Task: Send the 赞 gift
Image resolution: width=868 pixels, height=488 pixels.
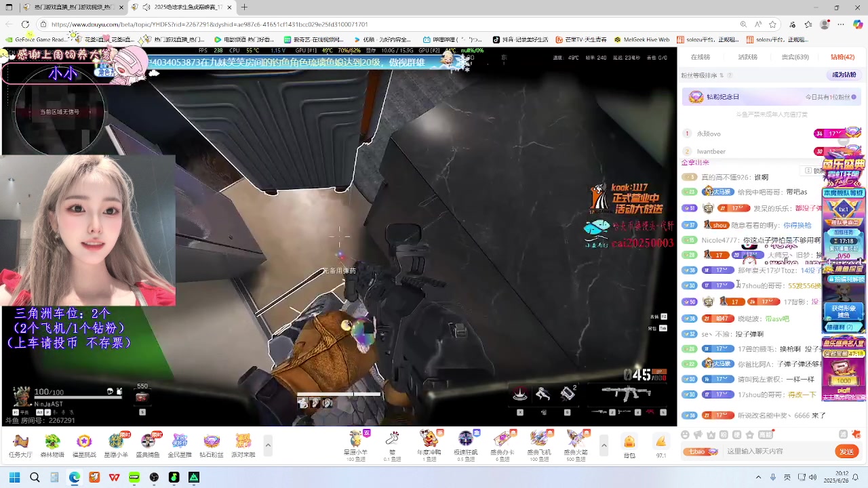Action: (392, 445)
